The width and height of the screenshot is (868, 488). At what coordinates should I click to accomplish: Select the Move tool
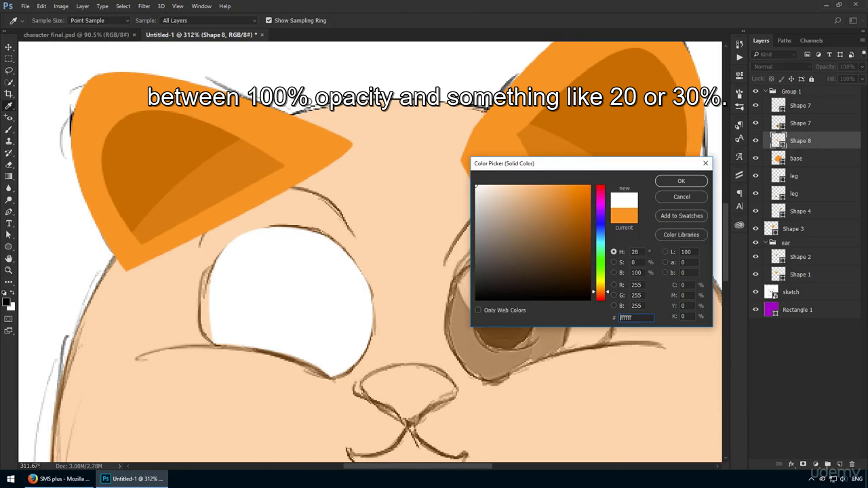coord(9,47)
